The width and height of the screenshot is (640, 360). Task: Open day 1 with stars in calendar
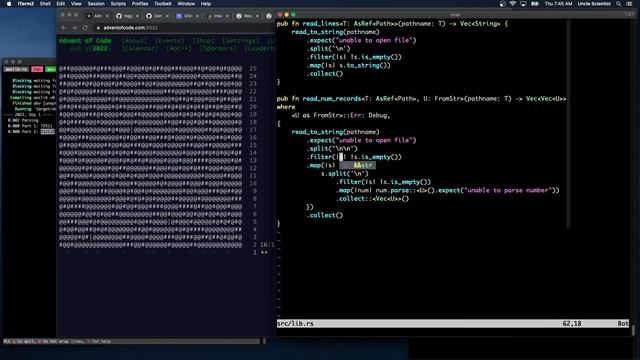point(163,253)
